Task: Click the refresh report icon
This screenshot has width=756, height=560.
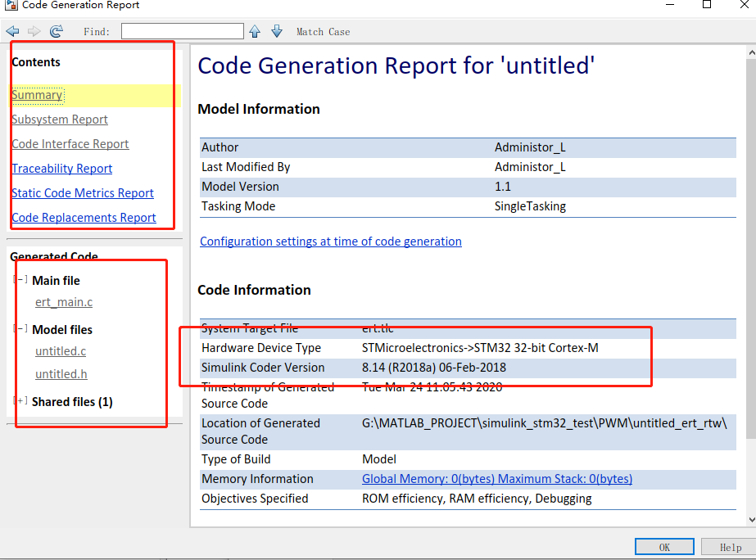Action: pyautogui.click(x=56, y=31)
